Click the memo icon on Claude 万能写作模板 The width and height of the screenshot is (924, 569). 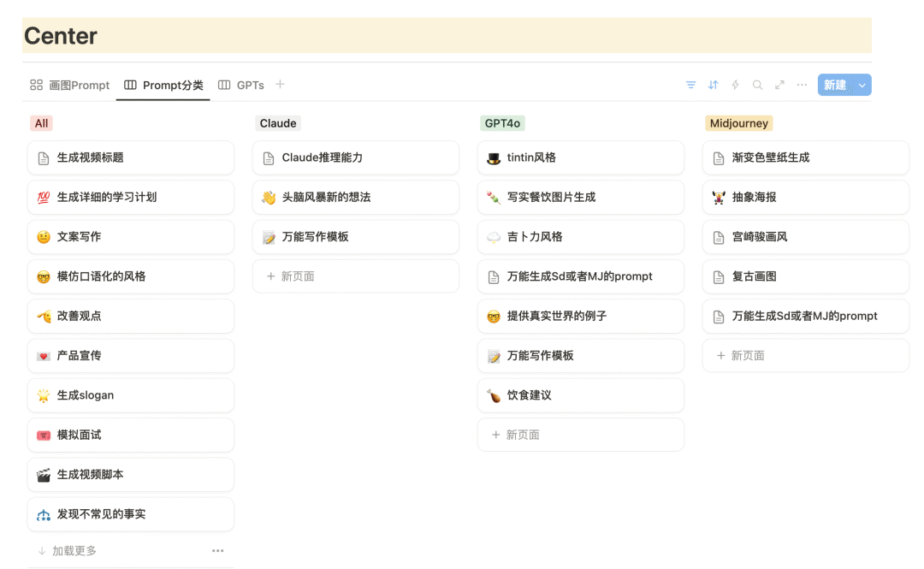[269, 237]
